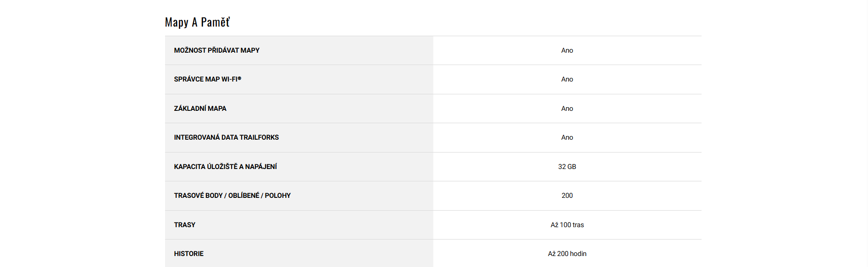Select the Ano value beside ZÁKLADNÍ MAPA
Screen dimensions: 868x267
point(567,109)
